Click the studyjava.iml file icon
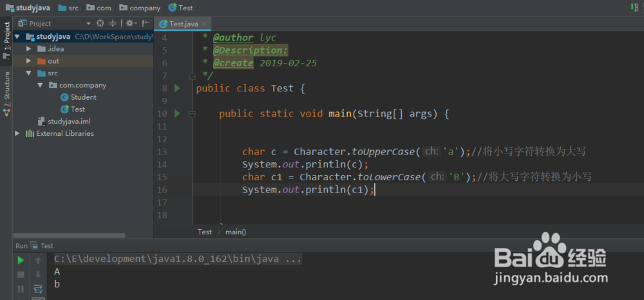 [x=41, y=122]
